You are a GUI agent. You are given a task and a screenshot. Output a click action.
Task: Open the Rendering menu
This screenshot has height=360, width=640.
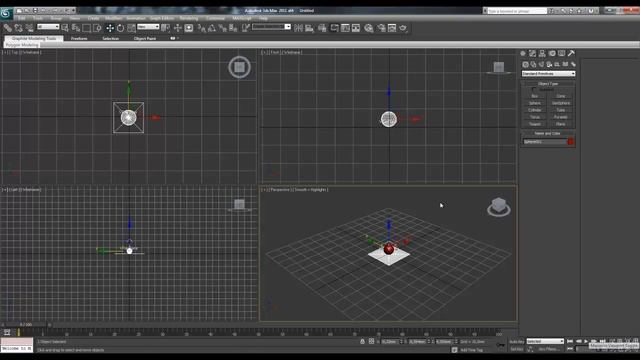pyautogui.click(x=189, y=18)
